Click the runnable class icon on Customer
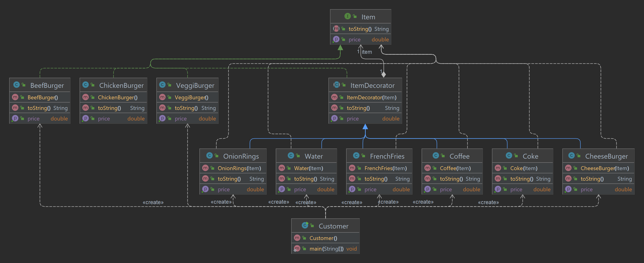The image size is (644, 263). 305,225
